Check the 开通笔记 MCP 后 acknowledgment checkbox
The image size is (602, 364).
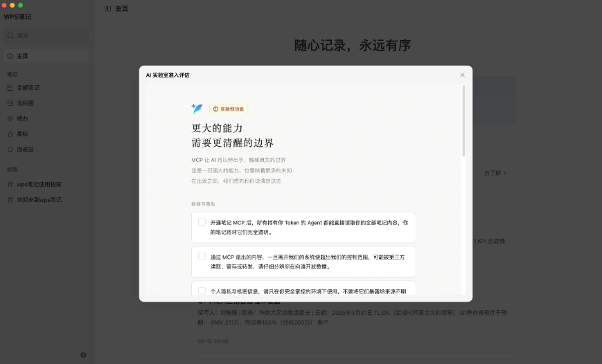(202, 222)
